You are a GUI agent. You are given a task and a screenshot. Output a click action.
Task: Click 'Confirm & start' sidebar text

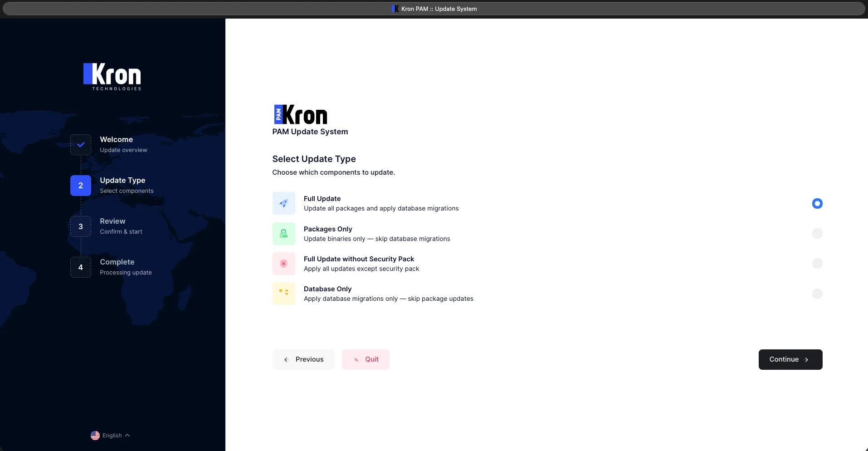click(121, 232)
